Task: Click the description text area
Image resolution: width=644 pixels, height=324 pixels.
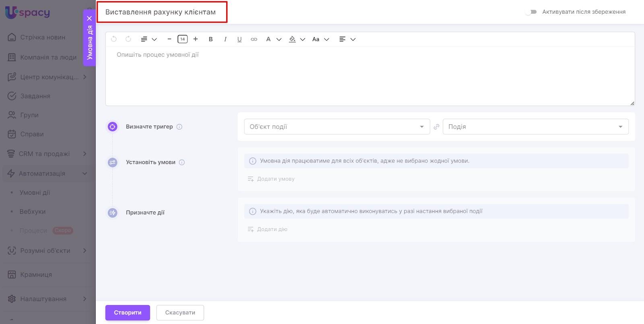Action: (x=369, y=76)
